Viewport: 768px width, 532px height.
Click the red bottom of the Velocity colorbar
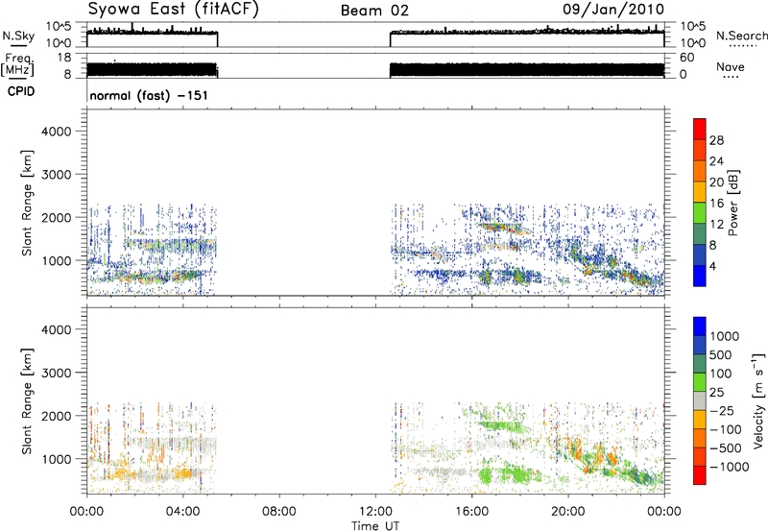point(700,475)
